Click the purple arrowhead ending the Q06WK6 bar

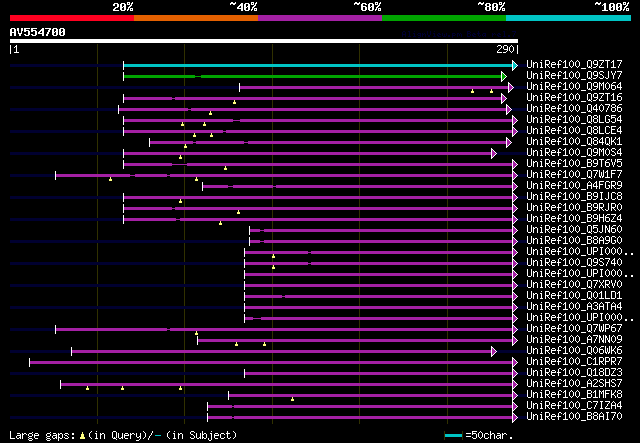point(494,351)
